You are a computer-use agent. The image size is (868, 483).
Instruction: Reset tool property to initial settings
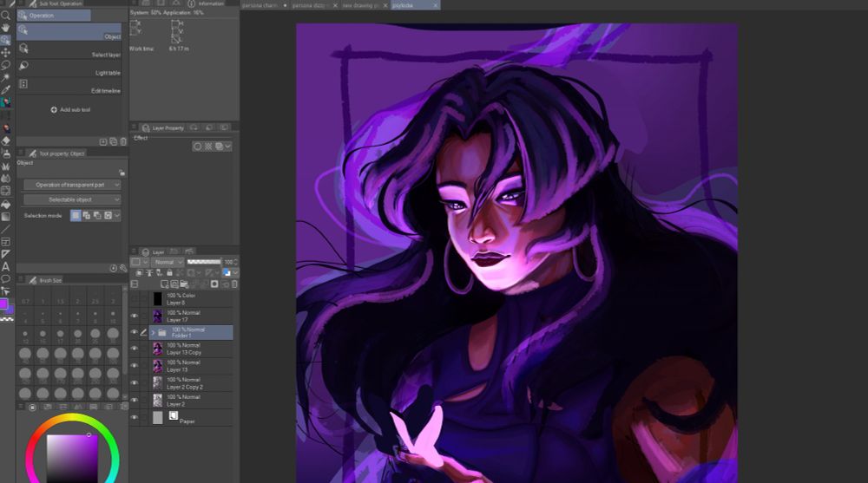click(x=113, y=268)
